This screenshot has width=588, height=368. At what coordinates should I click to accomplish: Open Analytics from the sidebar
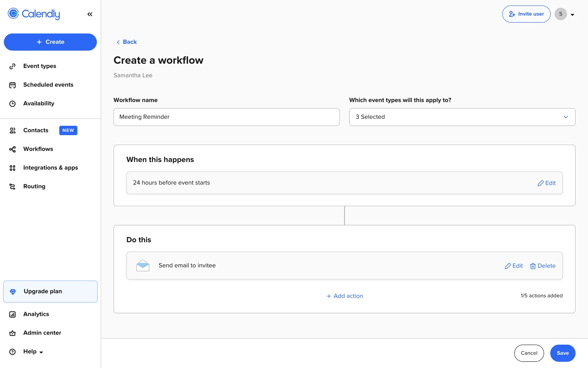pos(36,314)
